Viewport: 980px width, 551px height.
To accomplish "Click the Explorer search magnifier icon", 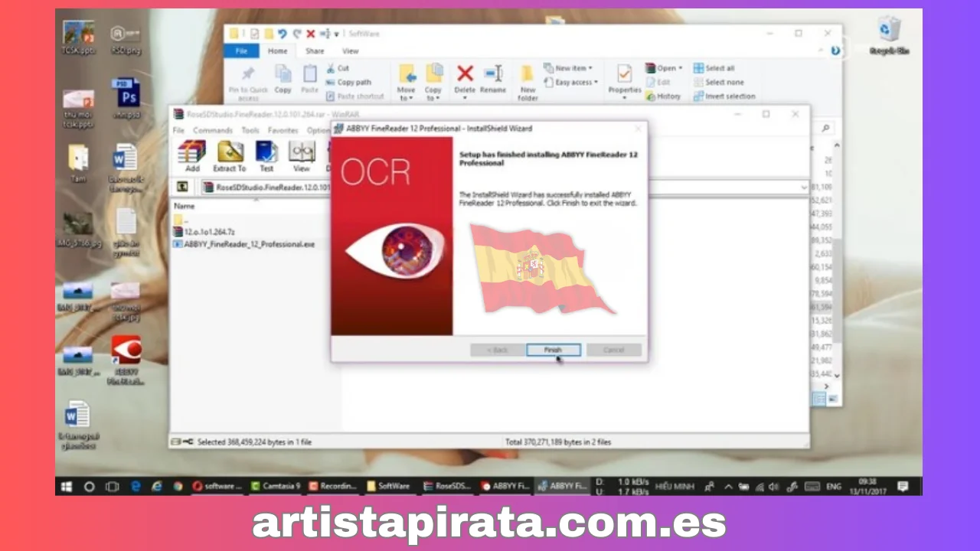I will (826, 129).
